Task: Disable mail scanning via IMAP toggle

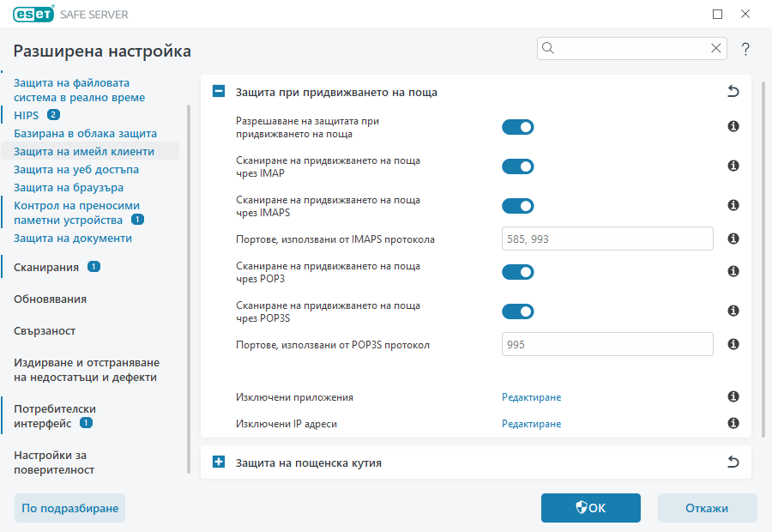Action: (517, 166)
